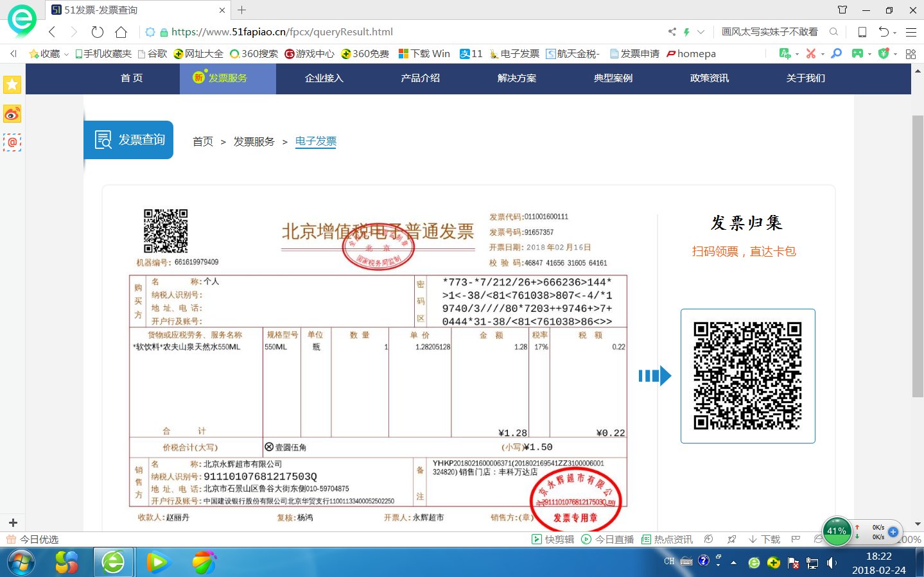Click the invoice collection QR code
This screenshot has height=577, width=924.
pyautogui.click(x=747, y=376)
